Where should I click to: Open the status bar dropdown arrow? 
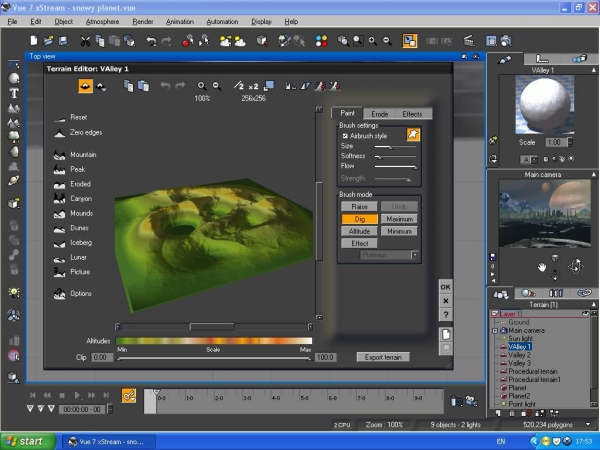(588, 424)
